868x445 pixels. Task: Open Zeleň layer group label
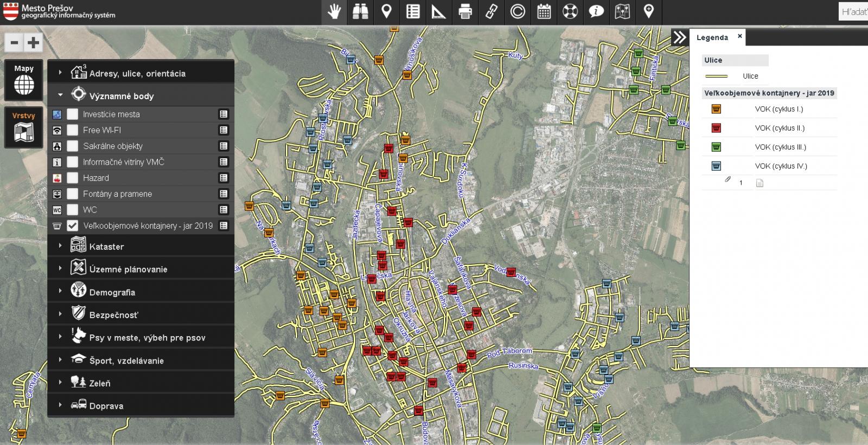(x=100, y=383)
